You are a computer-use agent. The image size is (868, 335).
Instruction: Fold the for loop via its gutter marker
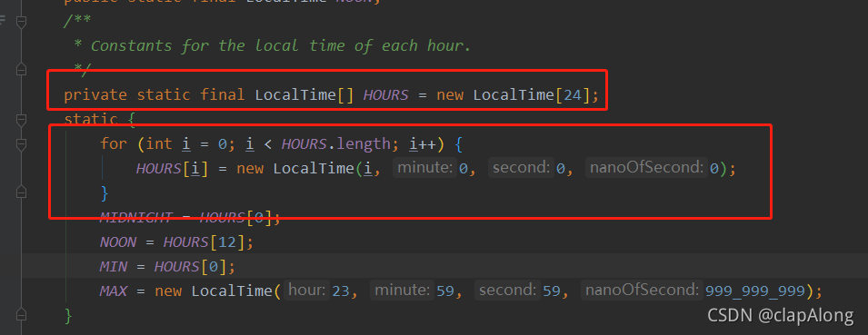pos(21,144)
